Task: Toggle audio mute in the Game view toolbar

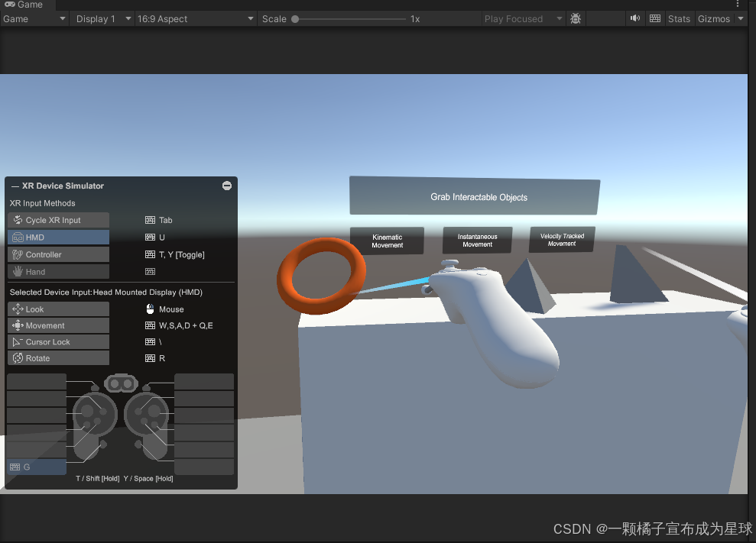Action: (x=635, y=18)
